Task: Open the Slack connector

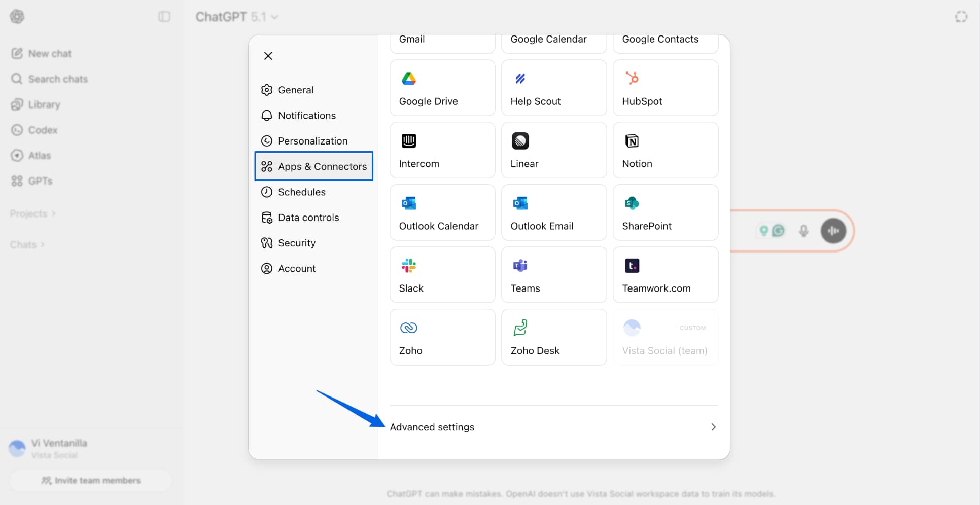Action: coord(442,274)
